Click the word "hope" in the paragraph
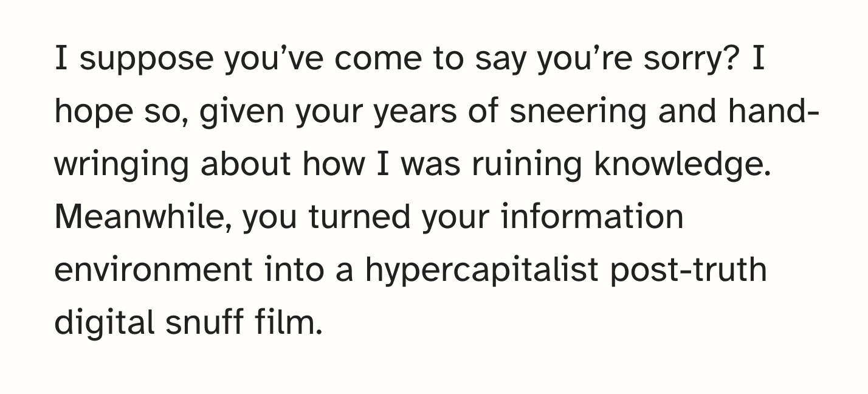 pos(92,112)
